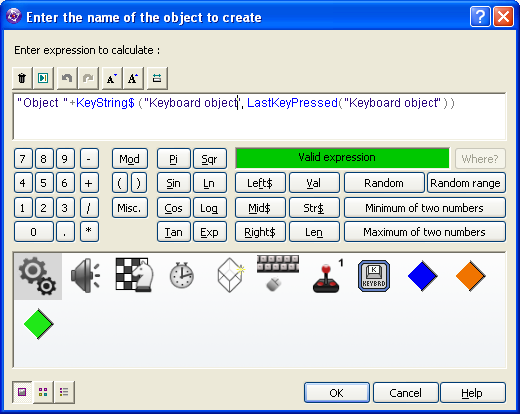Click the undo arrow toolbar icon
The image size is (520, 414).
(67, 78)
